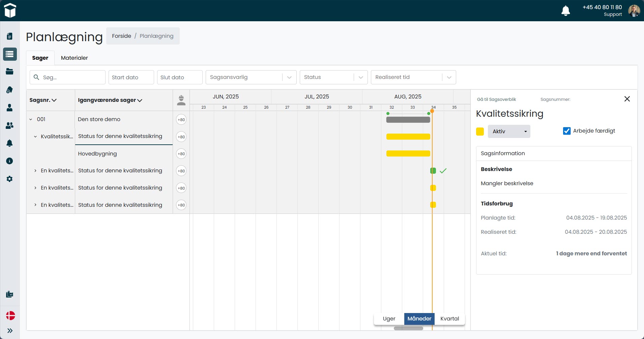Collapse case 001 tree row
Viewport: 644px width, 339px height.
pyautogui.click(x=31, y=119)
